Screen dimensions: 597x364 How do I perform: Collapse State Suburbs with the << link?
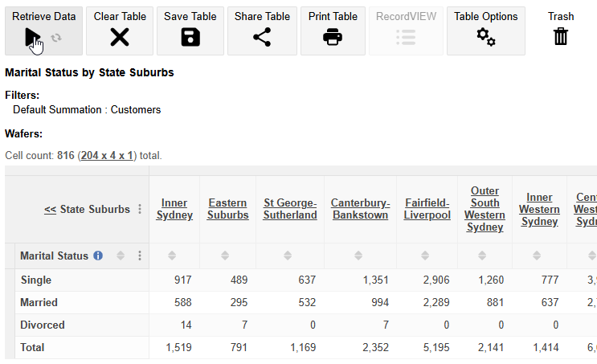coord(50,209)
